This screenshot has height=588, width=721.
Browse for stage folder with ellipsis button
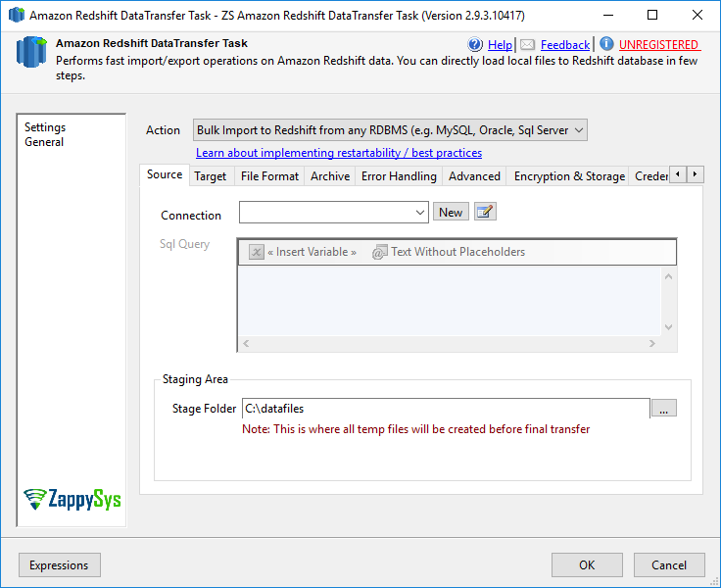tap(663, 408)
